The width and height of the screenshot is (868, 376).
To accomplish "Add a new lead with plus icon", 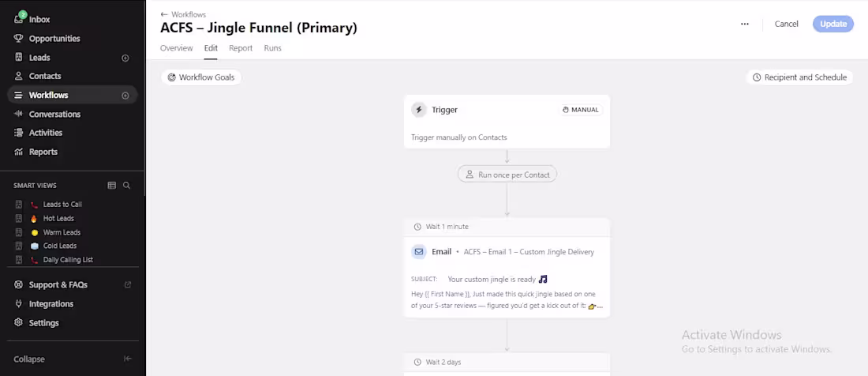I will [x=125, y=58].
